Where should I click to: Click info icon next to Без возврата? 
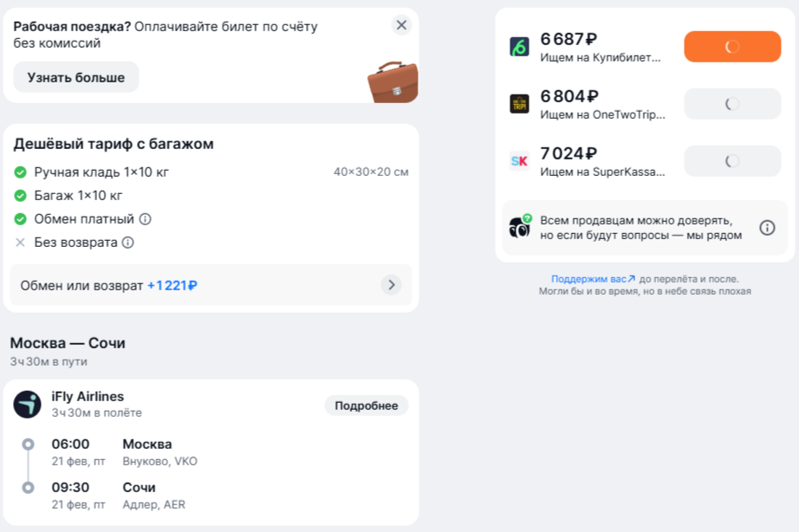(128, 243)
